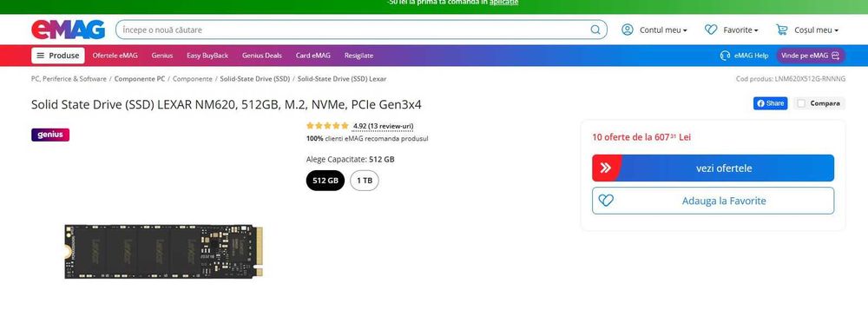Click the search magnifier icon
This screenshot has width=868, height=317.
tap(595, 30)
